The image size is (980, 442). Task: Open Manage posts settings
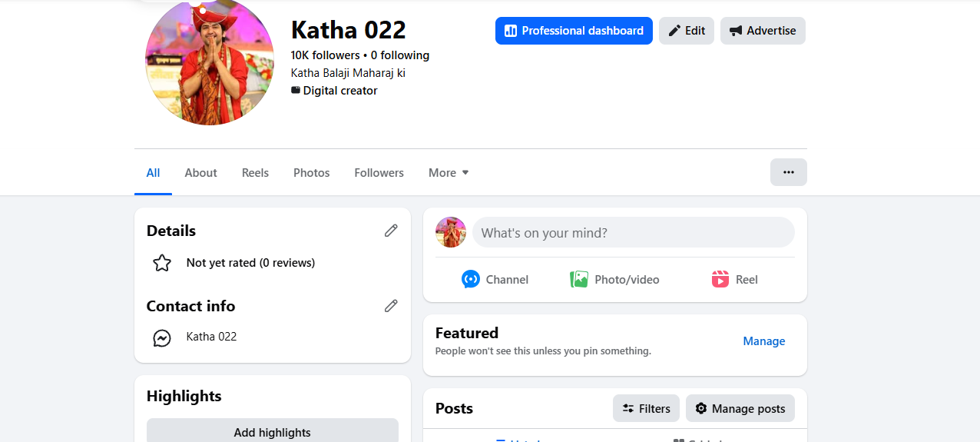click(x=740, y=408)
